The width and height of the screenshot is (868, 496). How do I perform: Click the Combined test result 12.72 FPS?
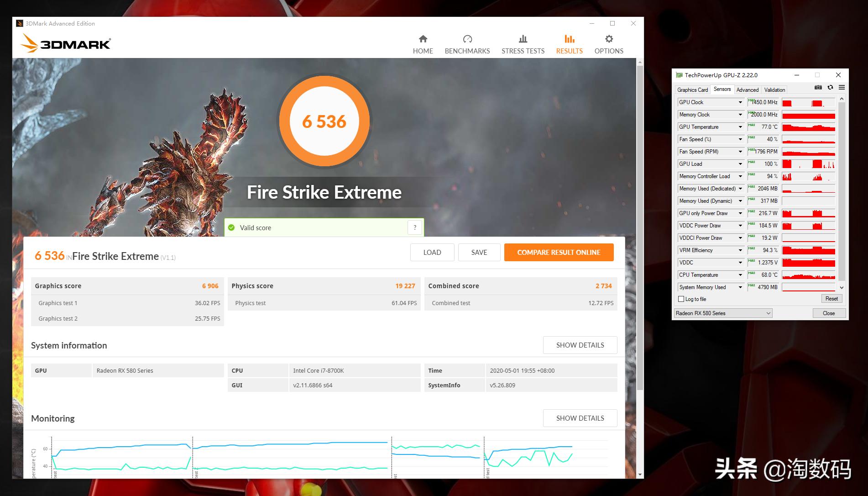point(601,303)
